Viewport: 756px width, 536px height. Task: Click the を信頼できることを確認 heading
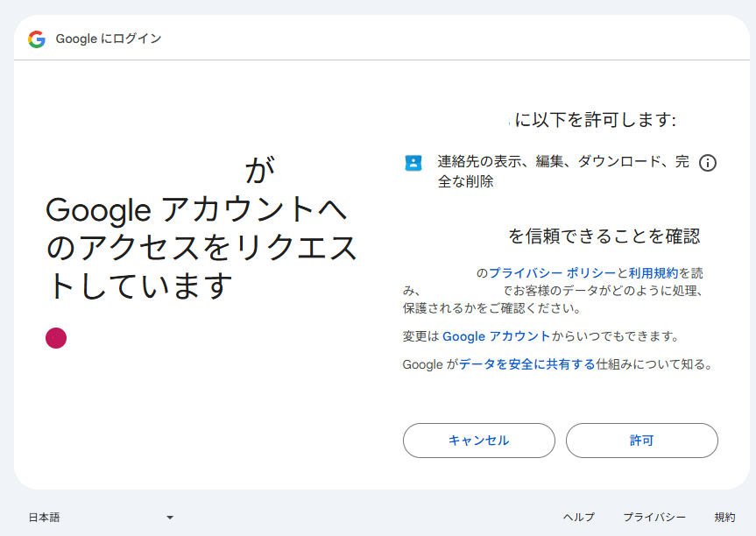click(x=604, y=236)
